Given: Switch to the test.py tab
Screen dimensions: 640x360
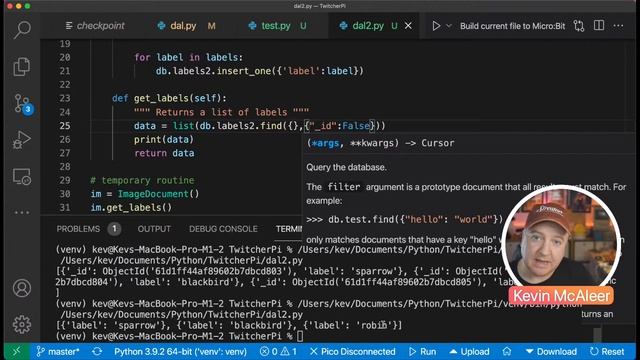Looking at the screenshot, I should [277, 26].
